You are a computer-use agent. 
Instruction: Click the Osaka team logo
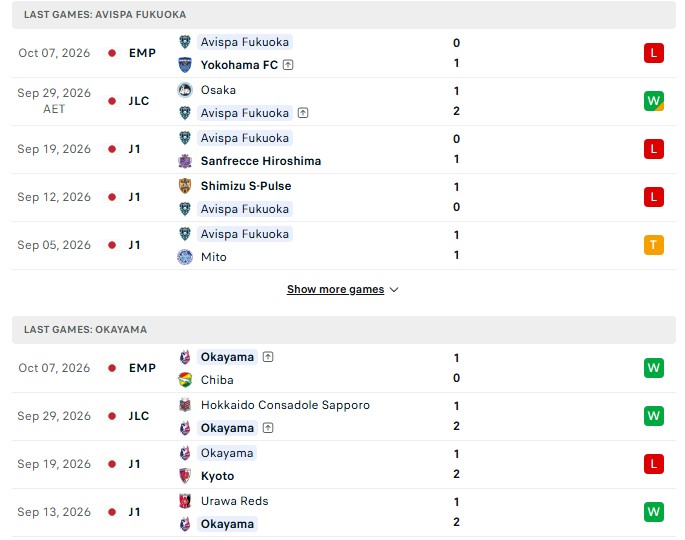pos(185,90)
